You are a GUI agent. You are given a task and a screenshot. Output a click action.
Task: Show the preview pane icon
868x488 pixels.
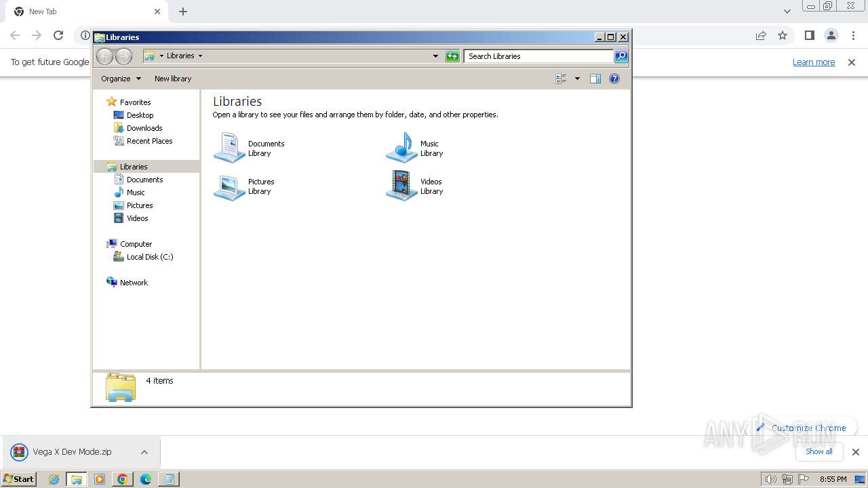pyautogui.click(x=595, y=79)
